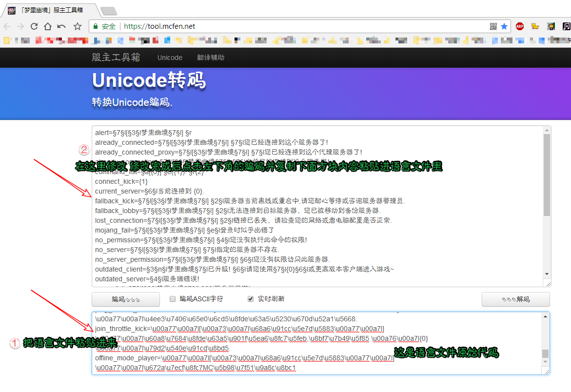This screenshot has width=571, height=392.
Task: Click the browser back arrow
Action: (x=7, y=26)
